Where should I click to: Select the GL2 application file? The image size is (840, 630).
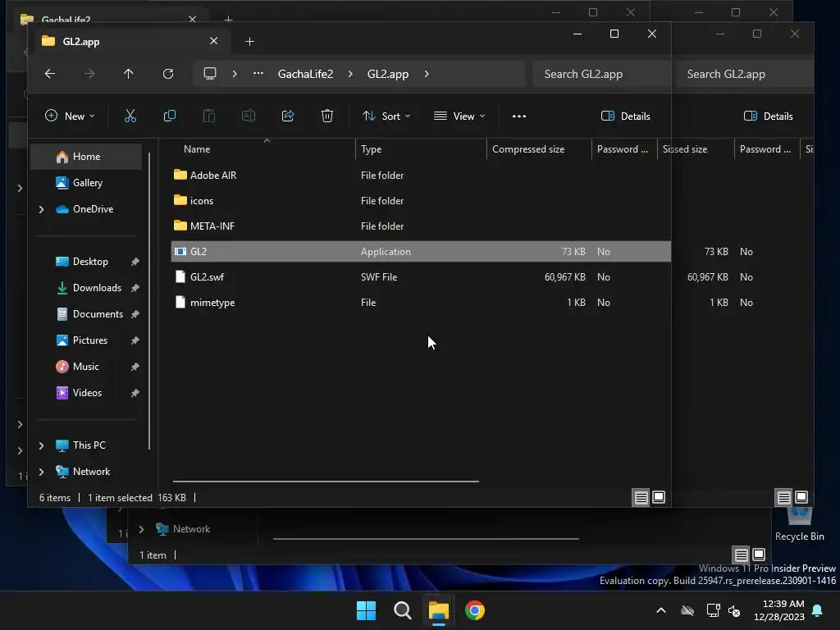(421, 251)
